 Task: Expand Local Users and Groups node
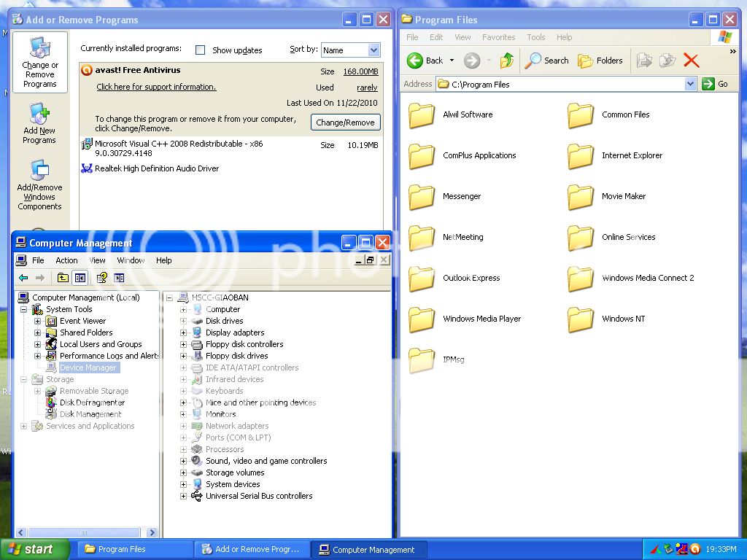click(37, 345)
